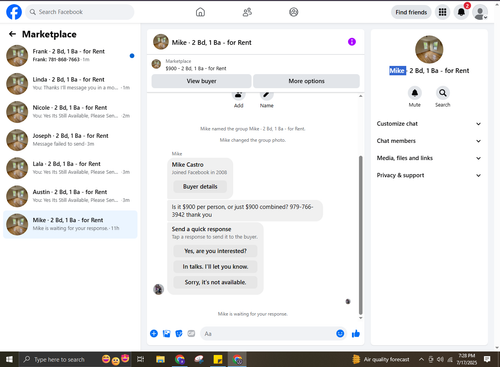Open Frank's rental conversation

(70, 55)
